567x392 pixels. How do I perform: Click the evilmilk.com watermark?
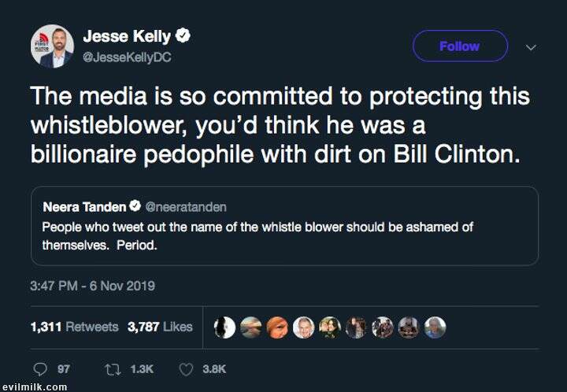coord(34,386)
